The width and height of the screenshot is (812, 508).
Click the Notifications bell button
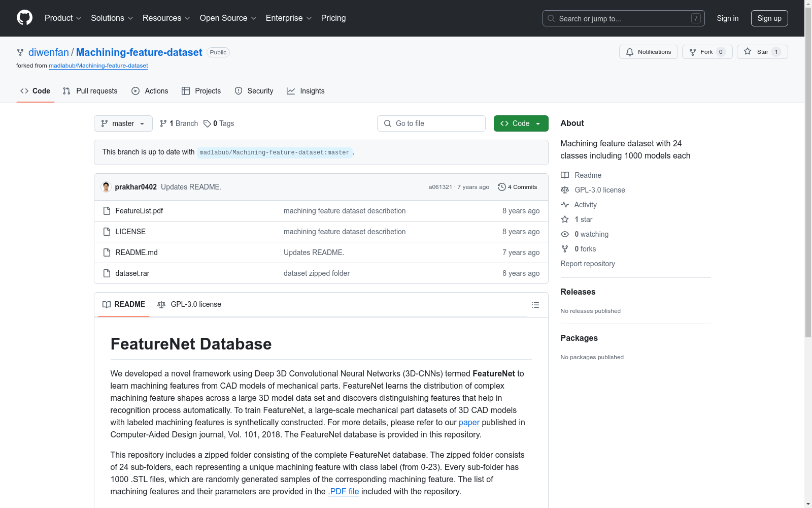coord(648,52)
